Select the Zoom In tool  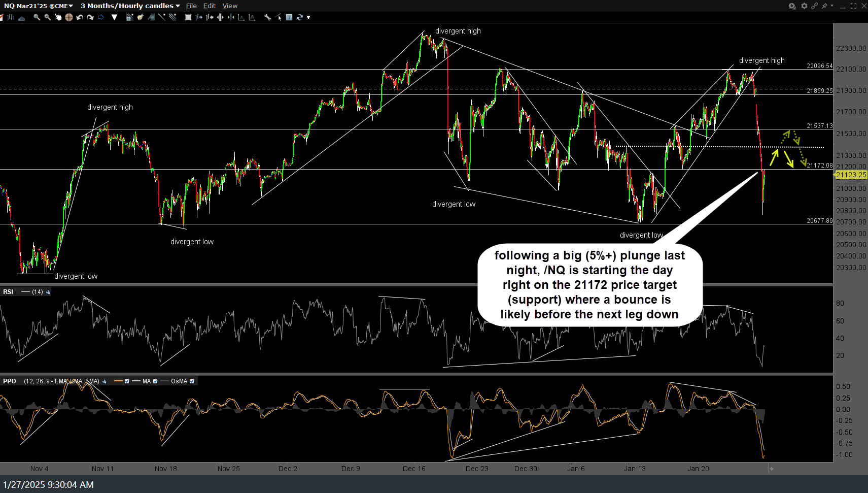tap(37, 17)
